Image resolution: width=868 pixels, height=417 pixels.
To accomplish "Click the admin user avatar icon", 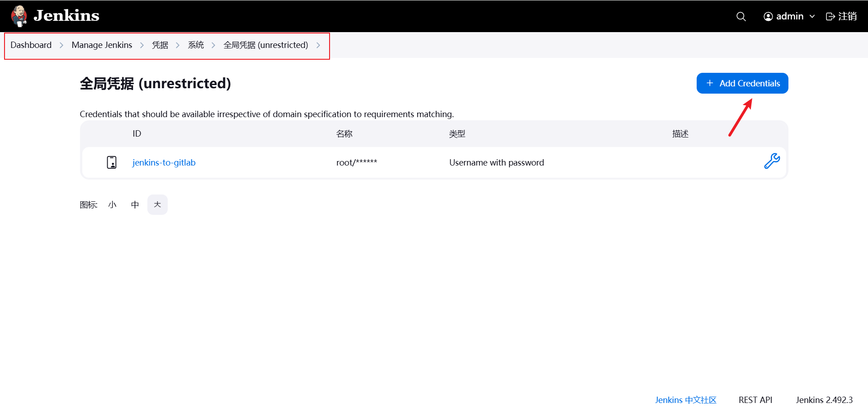I will click(x=768, y=16).
